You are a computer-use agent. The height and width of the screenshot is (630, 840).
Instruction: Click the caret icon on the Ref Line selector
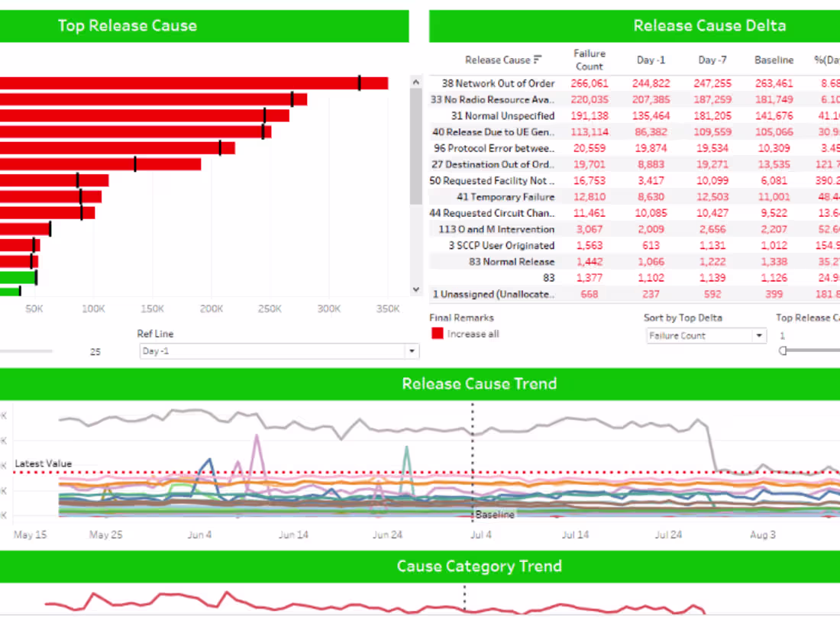pos(412,351)
